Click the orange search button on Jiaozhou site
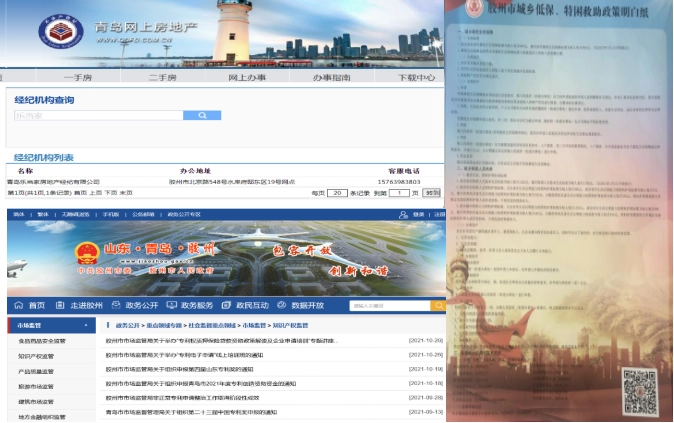Viewport: 674px width, 423px height. click(x=438, y=306)
